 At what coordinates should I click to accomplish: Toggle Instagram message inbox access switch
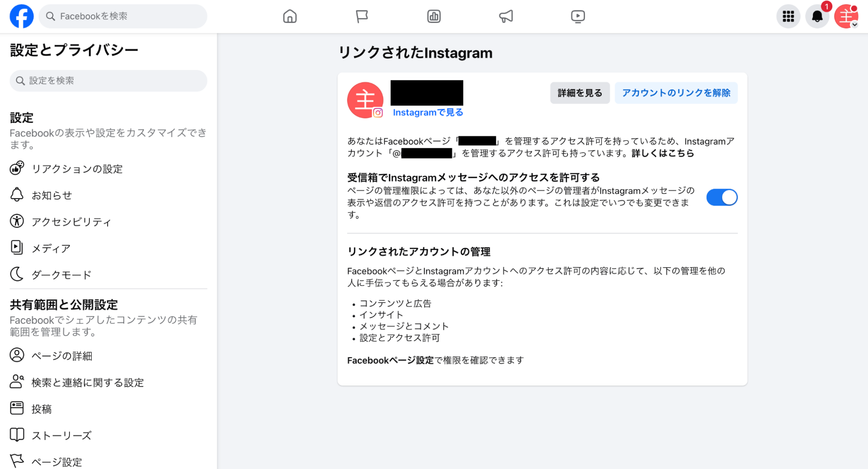[x=722, y=197]
